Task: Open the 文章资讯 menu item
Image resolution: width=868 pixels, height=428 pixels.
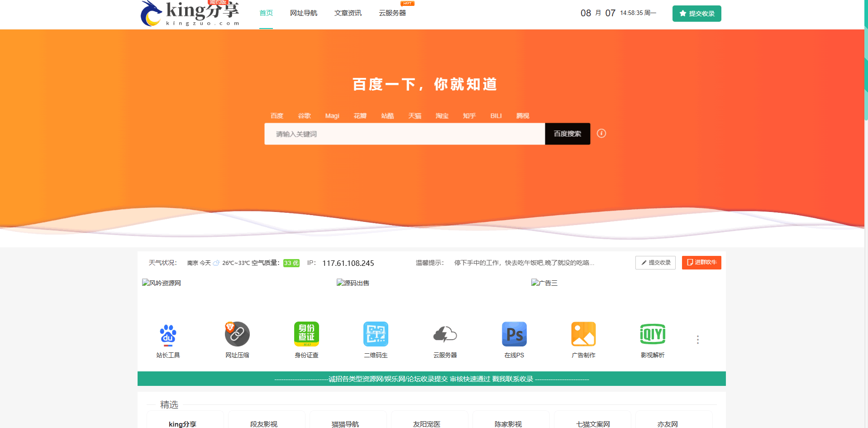Action: (348, 13)
